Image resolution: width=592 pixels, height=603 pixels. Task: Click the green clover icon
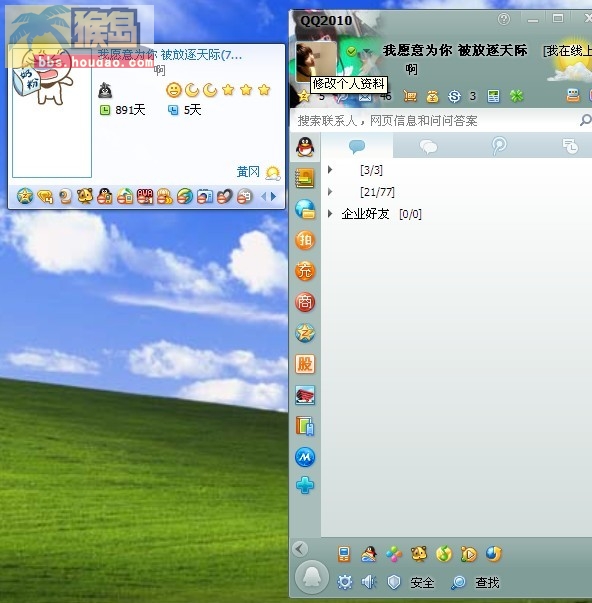pos(517,96)
